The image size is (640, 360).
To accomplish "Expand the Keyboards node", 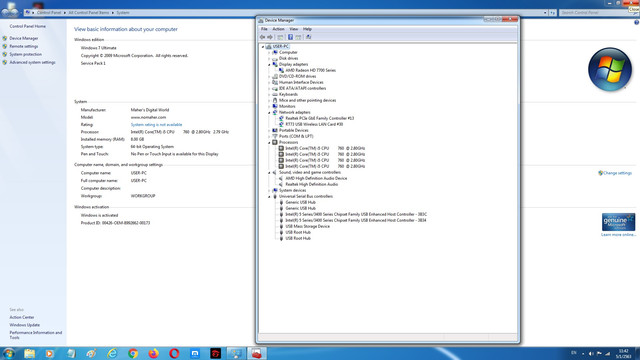I will click(269, 94).
